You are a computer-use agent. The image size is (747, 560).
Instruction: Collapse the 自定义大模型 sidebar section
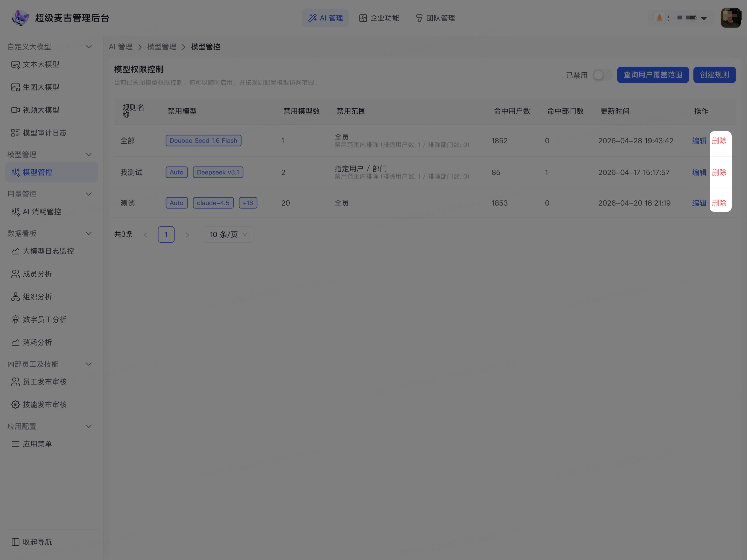pyautogui.click(x=89, y=47)
